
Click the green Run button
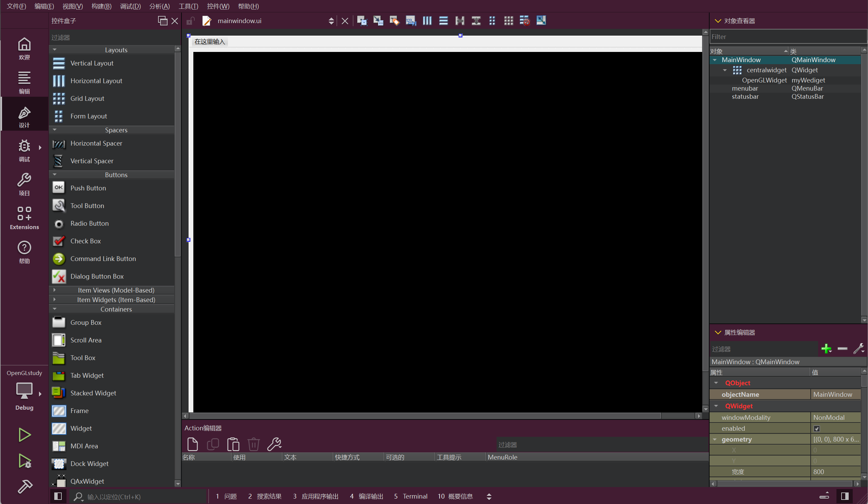[x=24, y=435]
